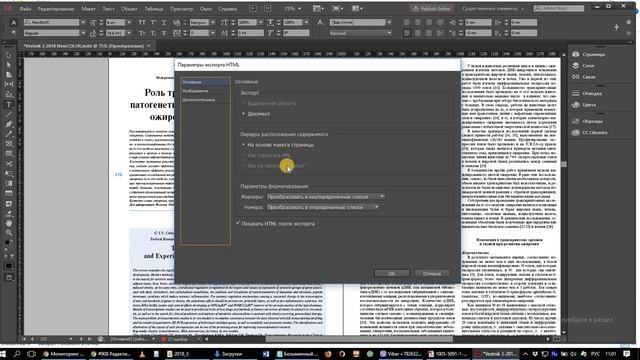Open Viber from the Windows taskbar

pyautogui.click(x=401, y=354)
